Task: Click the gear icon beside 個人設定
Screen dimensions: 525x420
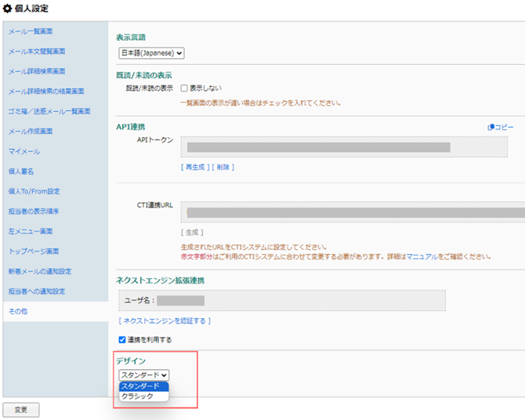Action: tap(9, 8)
